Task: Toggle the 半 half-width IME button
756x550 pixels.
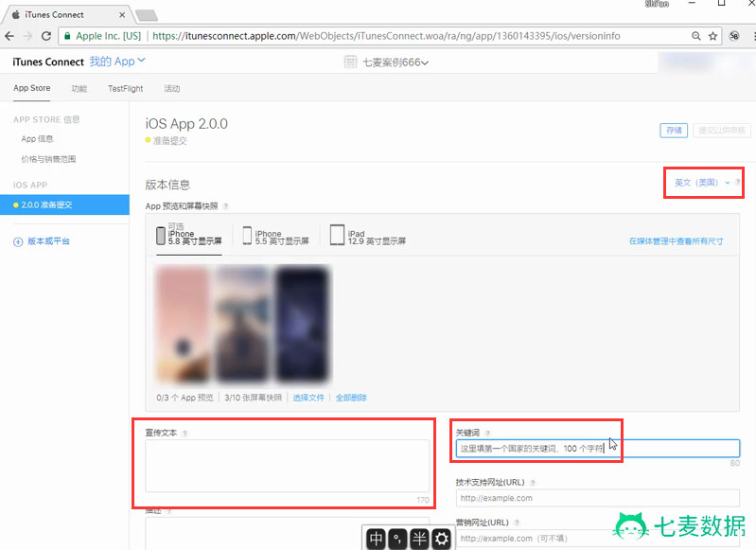Action: [419, 539]
